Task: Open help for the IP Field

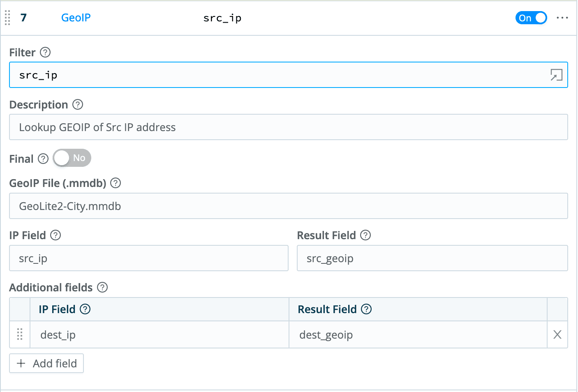Action: [x=56, y=235]
